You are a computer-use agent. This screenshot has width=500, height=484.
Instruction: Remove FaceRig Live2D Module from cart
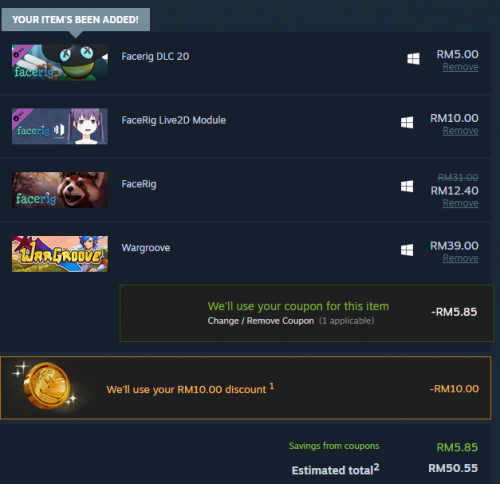pyautogui.click(x=460, y=131)
